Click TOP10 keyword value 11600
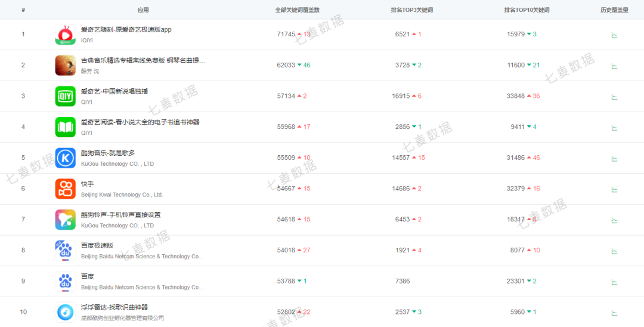The height and width of the screenshot is (327, 644). (516, 65)
